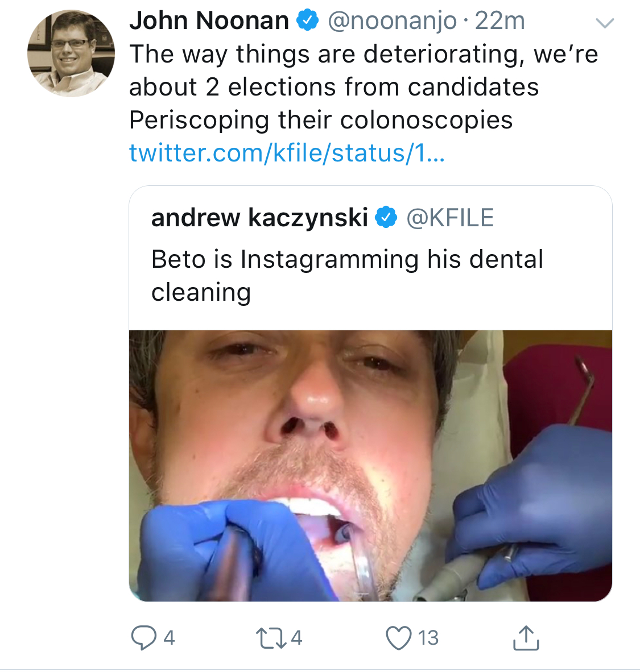Click the retweet count number 4
The image size is (640, 672).
[x=296, y=638]
